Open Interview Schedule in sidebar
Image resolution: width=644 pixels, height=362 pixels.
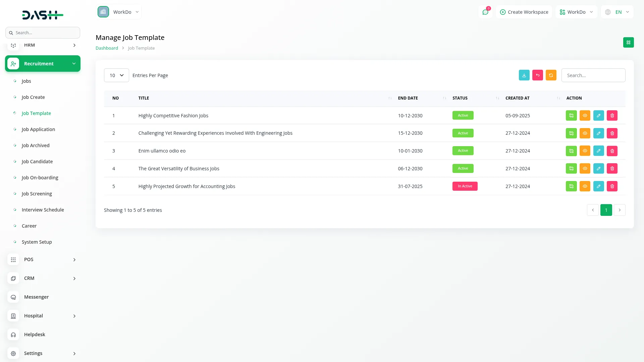43,210
